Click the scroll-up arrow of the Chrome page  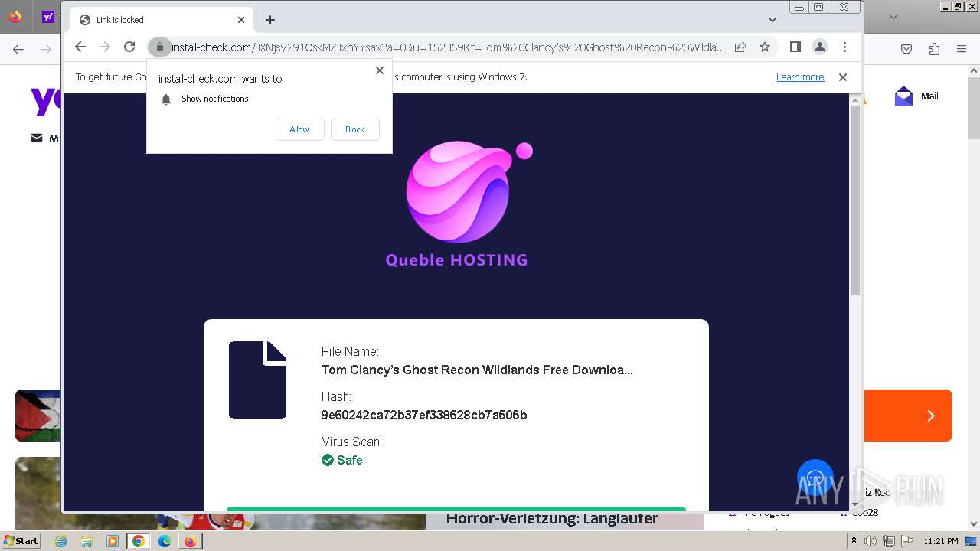pyautogui.click(x=855, y=99)
